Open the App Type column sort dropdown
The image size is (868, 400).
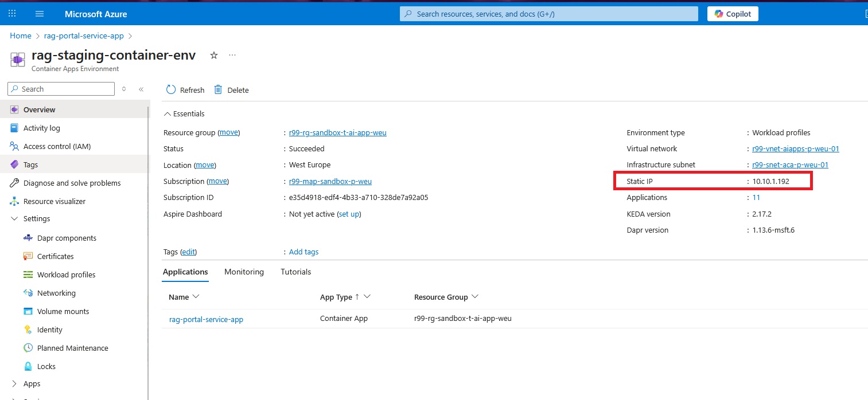click(x=369, y=297)
